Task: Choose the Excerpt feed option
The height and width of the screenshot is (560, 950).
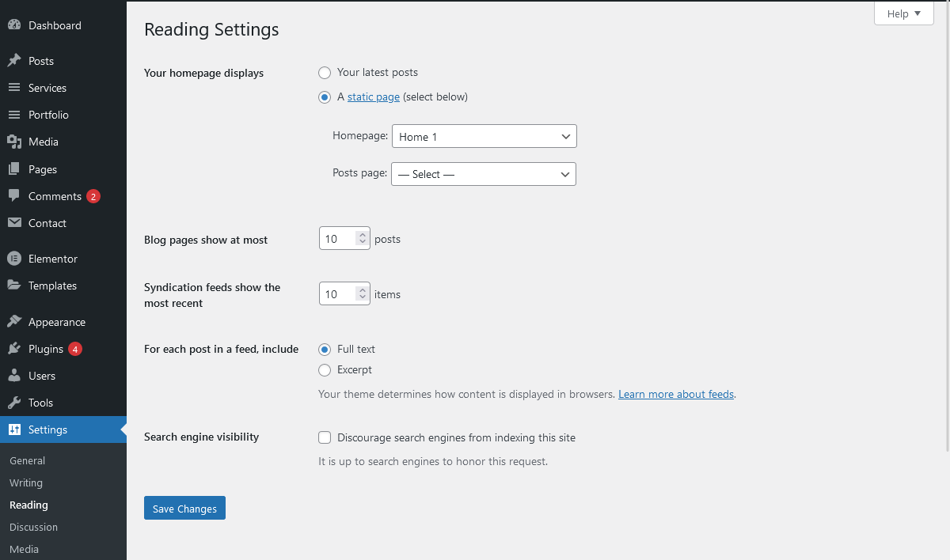Action: point(325,370)
